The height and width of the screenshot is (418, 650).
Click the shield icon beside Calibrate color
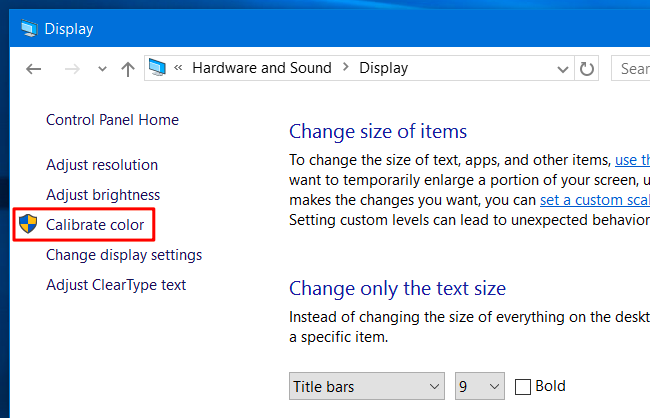pyautogui.click(x=29, y=224)
